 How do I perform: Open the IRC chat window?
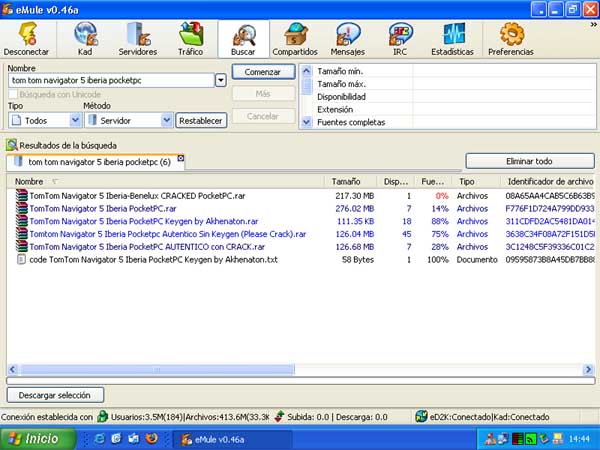pyautogui.click(x=400, y=39)
